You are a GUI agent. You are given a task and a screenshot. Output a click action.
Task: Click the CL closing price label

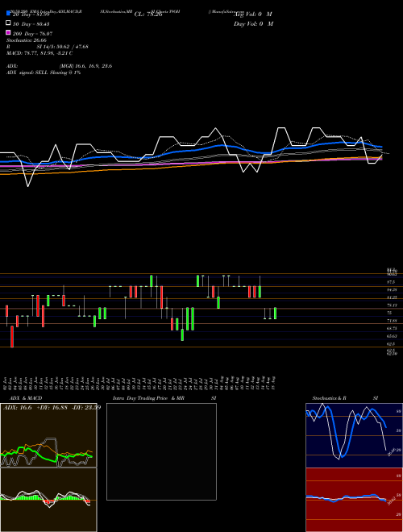coord(148,15)
